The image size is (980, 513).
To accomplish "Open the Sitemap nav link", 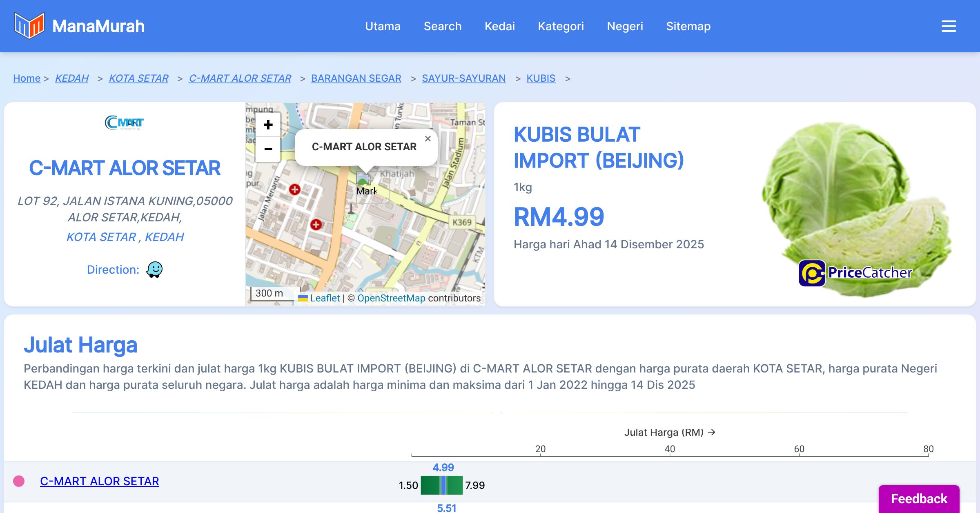I will 688,26.
